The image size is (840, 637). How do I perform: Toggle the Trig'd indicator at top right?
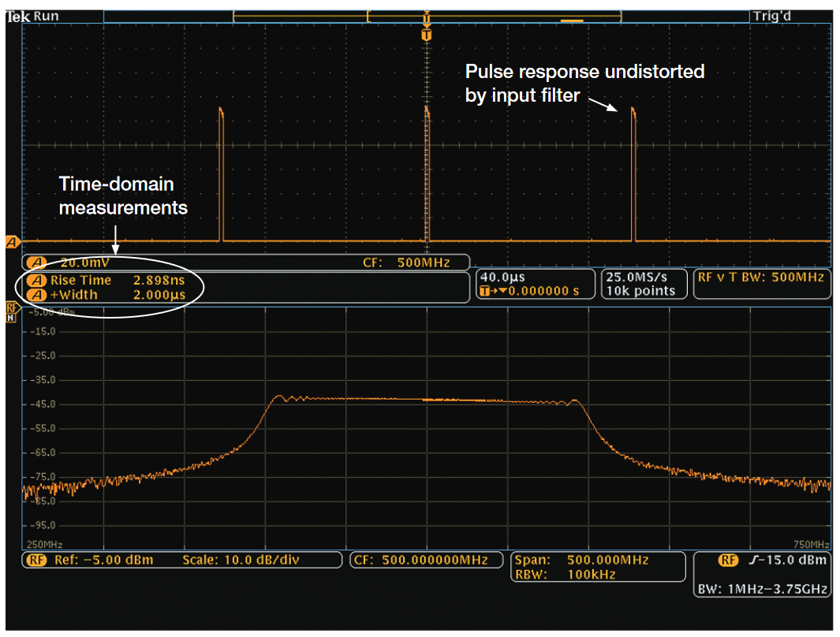pos(773,16)
